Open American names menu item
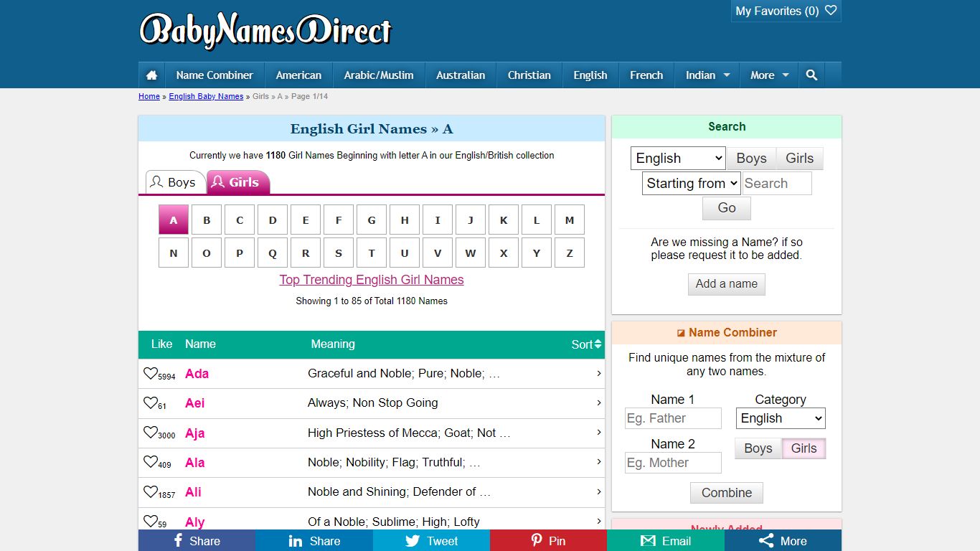This screenshot has height=551, width=980. coord(298,75)
